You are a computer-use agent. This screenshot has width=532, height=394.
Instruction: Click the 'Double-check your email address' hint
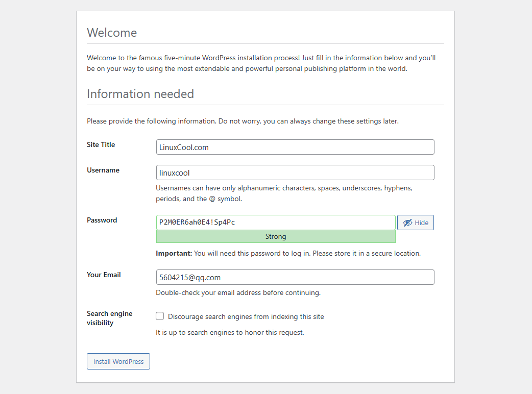[238, 293]
